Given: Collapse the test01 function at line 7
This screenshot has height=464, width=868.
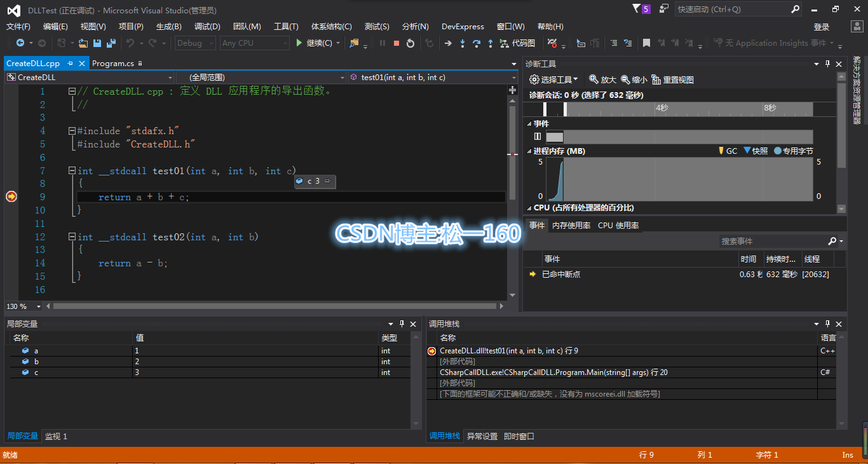Looking at the screenshot, I should point(72,171).
